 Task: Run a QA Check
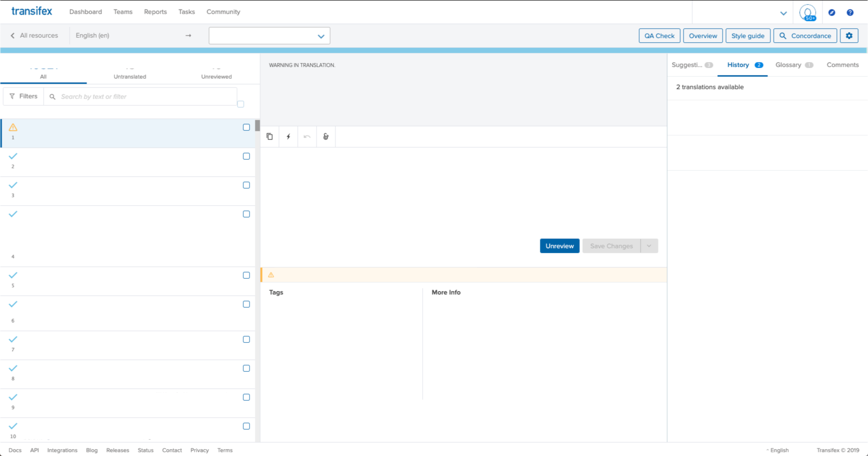click(x=659, y=35)
